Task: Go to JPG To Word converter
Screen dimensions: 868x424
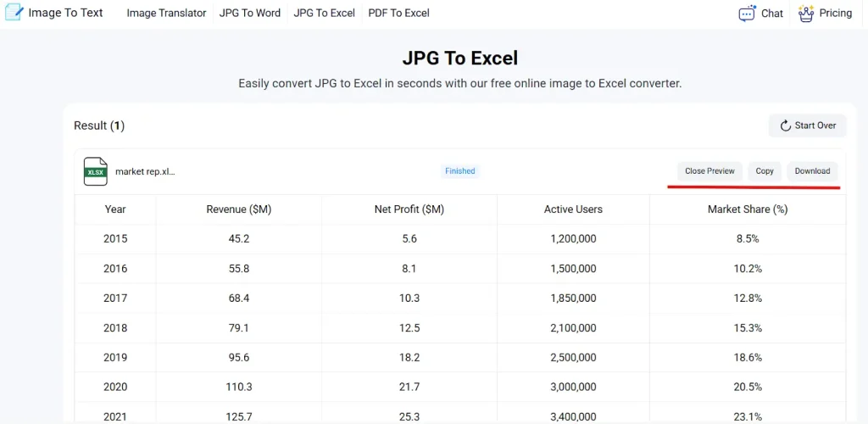Action: pyautogui.click(x=249, y=13)
